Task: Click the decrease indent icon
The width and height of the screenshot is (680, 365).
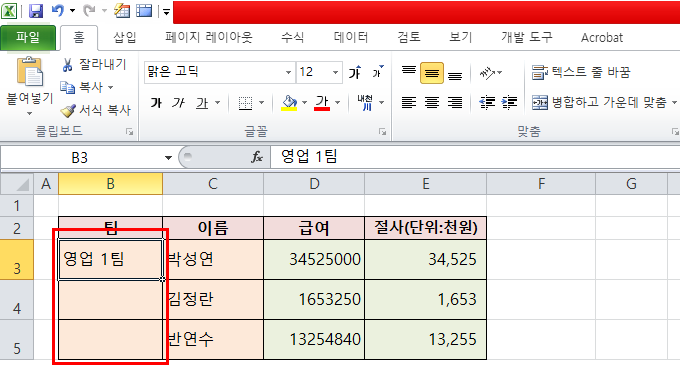Action: [x=487, y=103]
